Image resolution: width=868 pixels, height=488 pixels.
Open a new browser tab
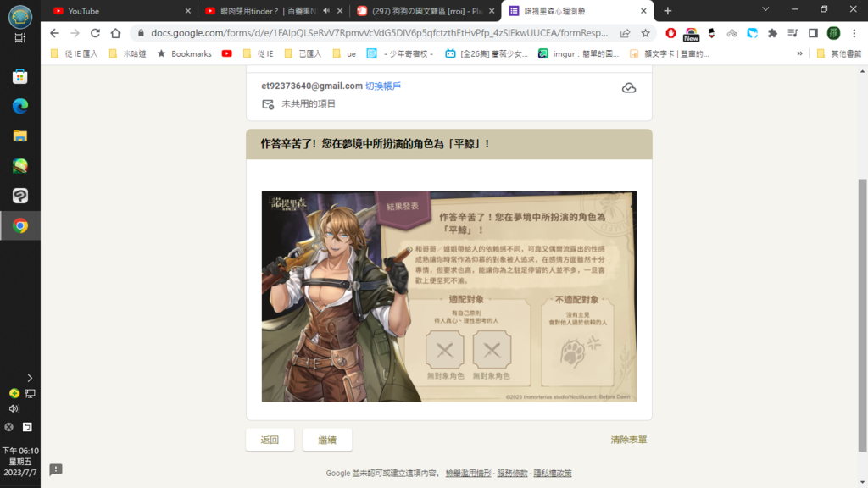(x=668, y=11)
